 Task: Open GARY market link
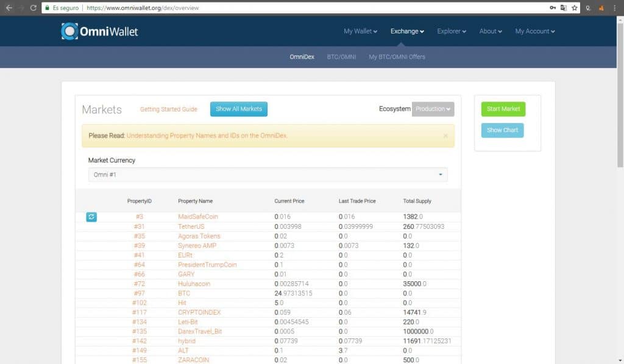tap(186, 274)
